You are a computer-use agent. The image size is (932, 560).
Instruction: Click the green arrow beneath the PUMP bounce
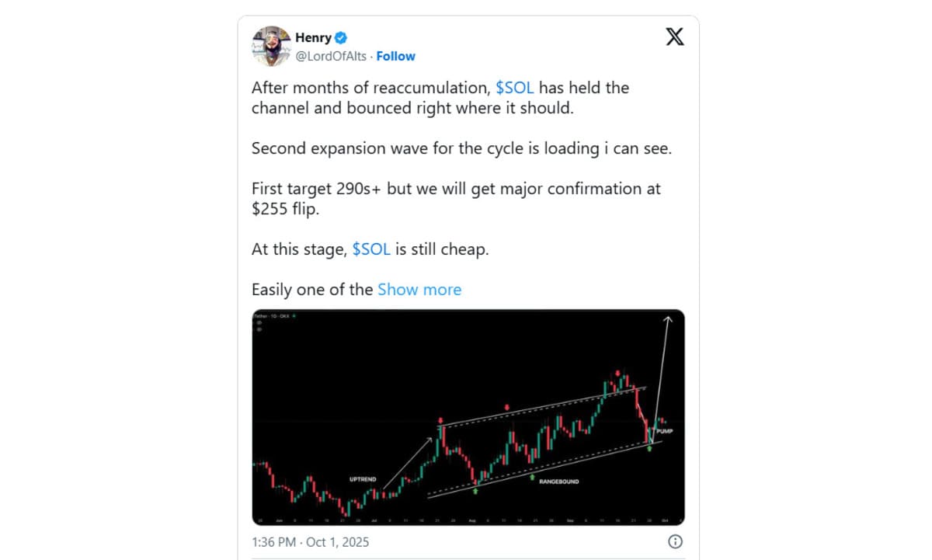pyautogui.click(x=649, y=448)
